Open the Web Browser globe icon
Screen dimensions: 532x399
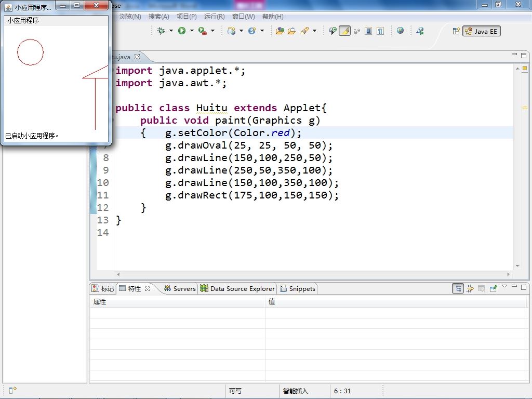(401, 31)
